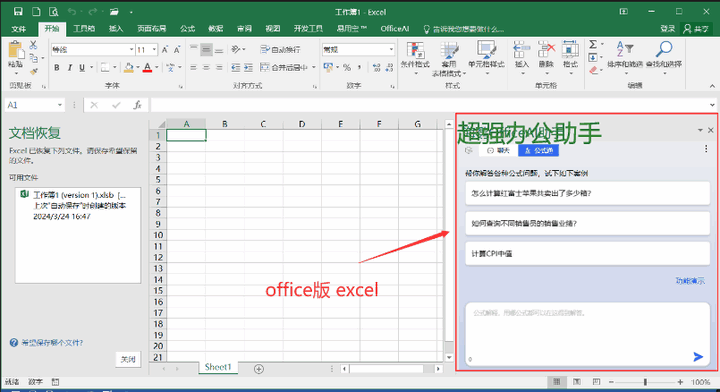Click the Share button
The height and width of the screenshot is (392, 720).
click(x=697, y=29)
